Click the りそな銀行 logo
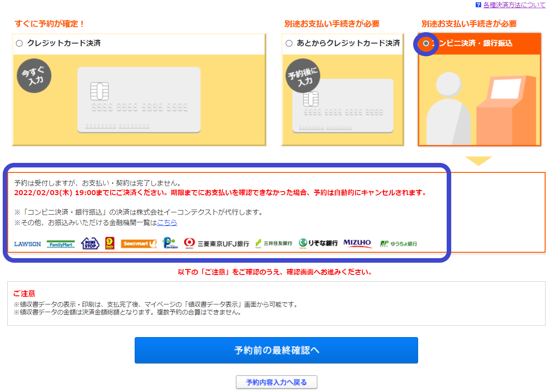This screenshot has height=392, width=546. click(x=318, y=244)
